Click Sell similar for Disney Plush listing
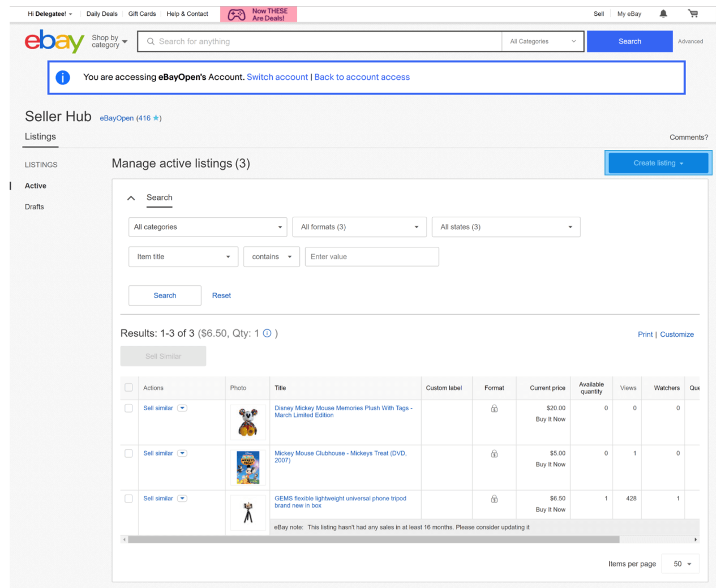Screen dimensions: 725x588 point(158,408)
